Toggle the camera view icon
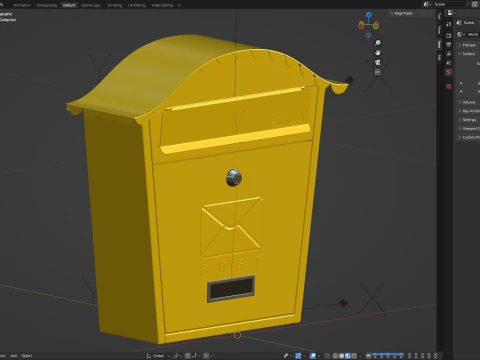Viewport: 480px width, 360px height. tap(378, 62)
